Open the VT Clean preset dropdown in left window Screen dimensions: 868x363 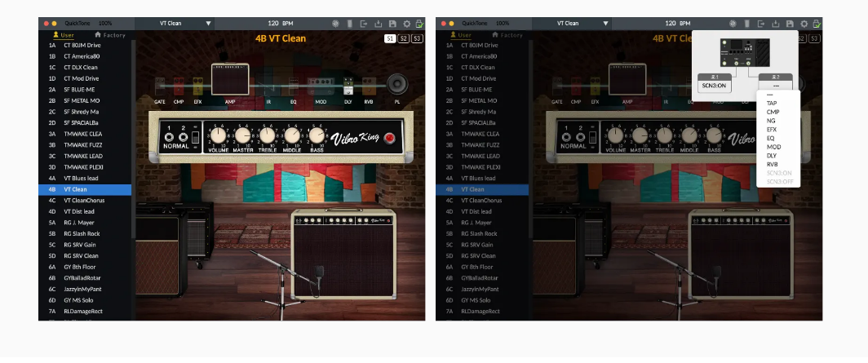175,23
